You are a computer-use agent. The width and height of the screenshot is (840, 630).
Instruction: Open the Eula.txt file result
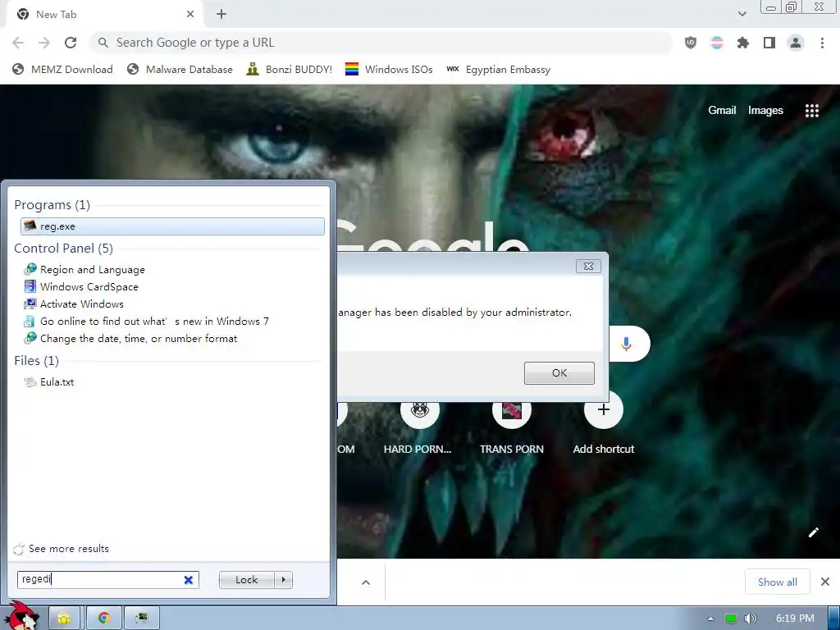pyautogui.click(x=57, y=382)
